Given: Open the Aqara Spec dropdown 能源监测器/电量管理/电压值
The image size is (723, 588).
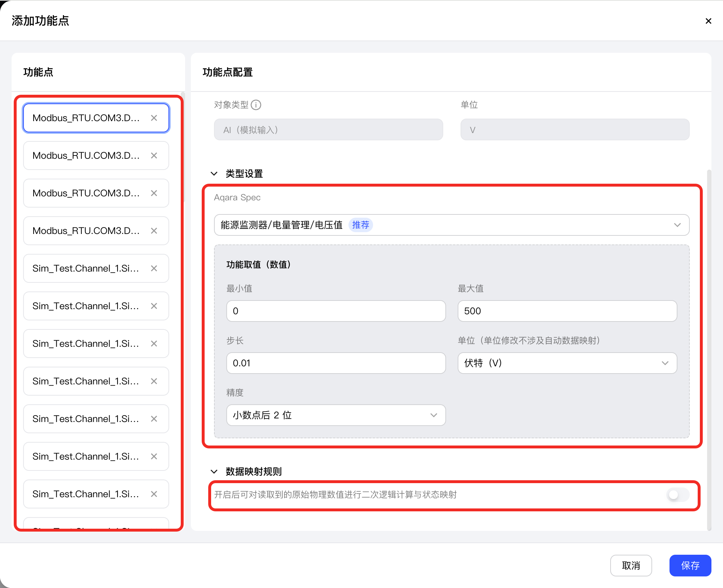Looking at the screenshot, I should (452, 225).
